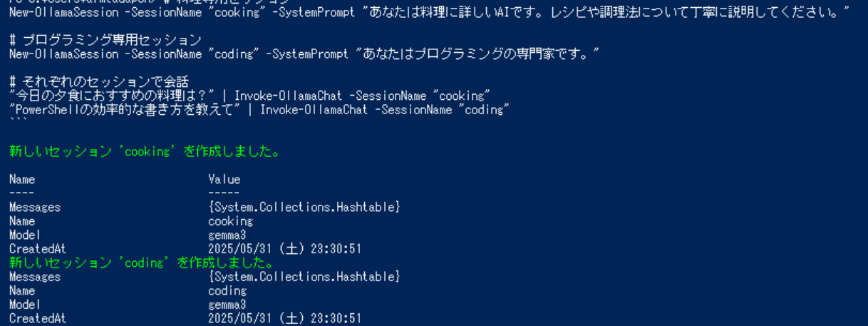
Task: Click the comment 'それぞれのセッションで会話'
Action: click(x=105, y=81)
